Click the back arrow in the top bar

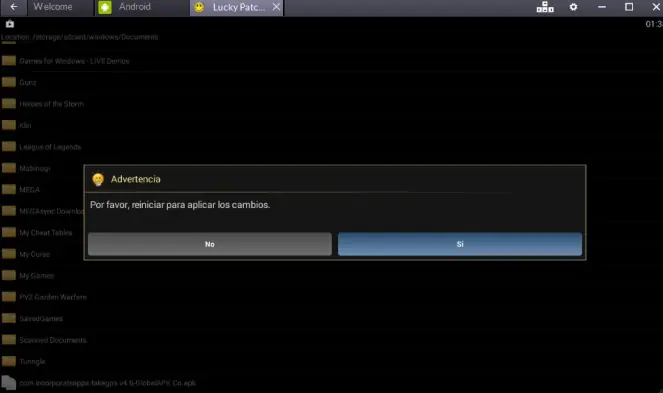click(x=14, y=7)
